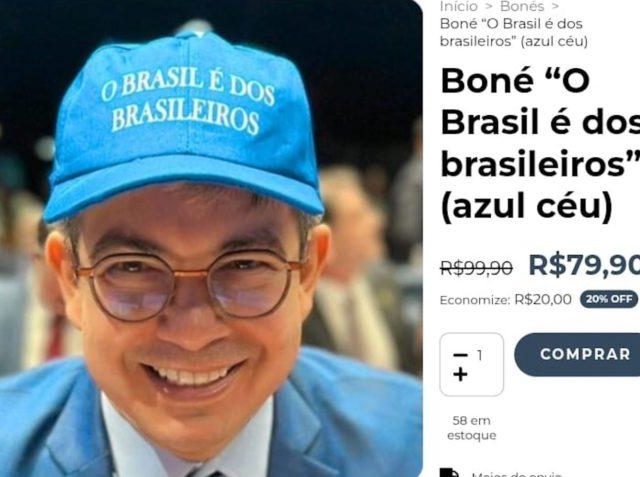Click the breadcrumb arrow after Início
Viewport: 640px width, 477px height.
489,6
